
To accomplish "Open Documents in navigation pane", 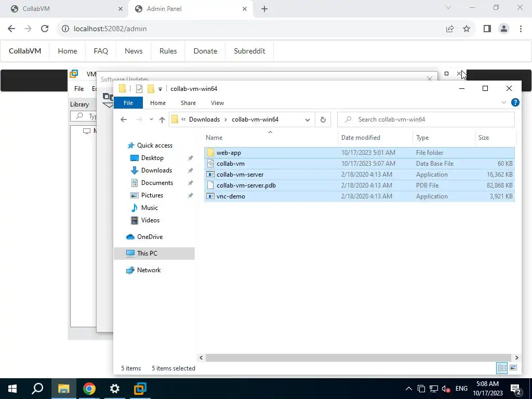I will tap(157, 183).
